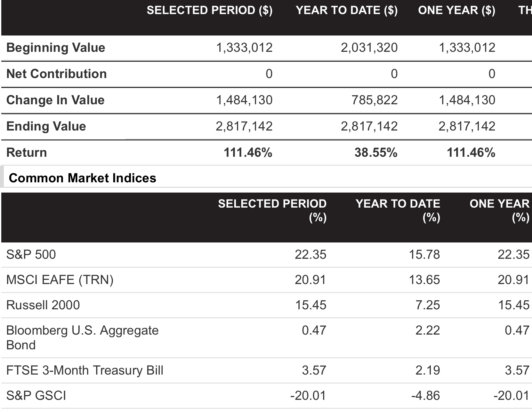Select the Change In Value row label

[x=55, y=100]
